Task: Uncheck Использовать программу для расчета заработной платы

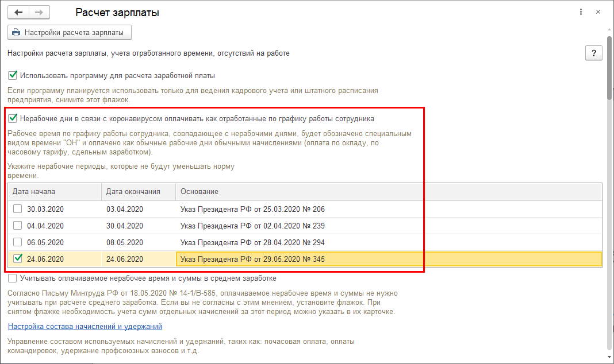Action: click(12, 75)
